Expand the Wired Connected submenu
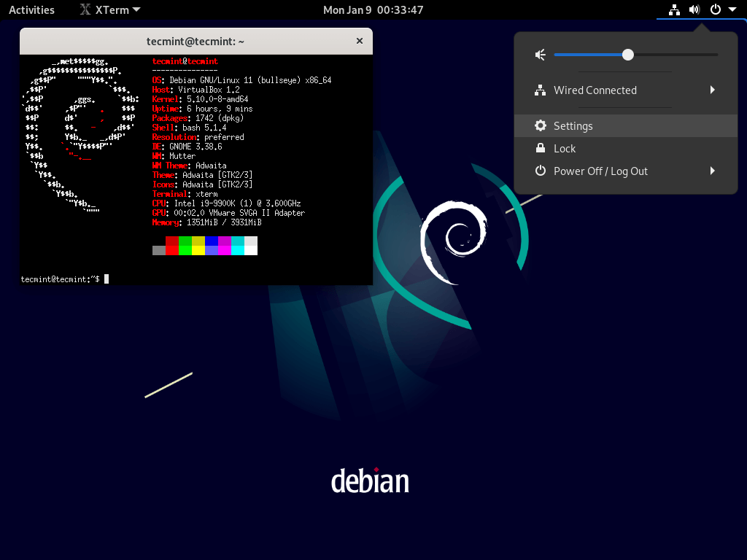 coord(713,90)
